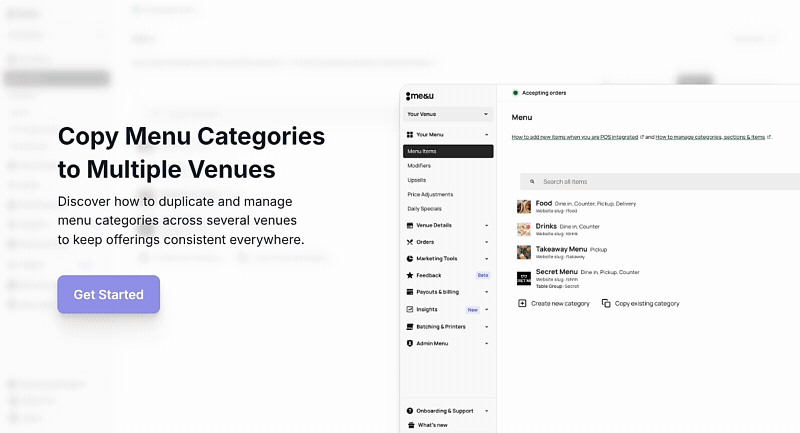The image size is (800, 433).
Task: Click Create new category
Action: pyautogui.click(x=560, y=303)
